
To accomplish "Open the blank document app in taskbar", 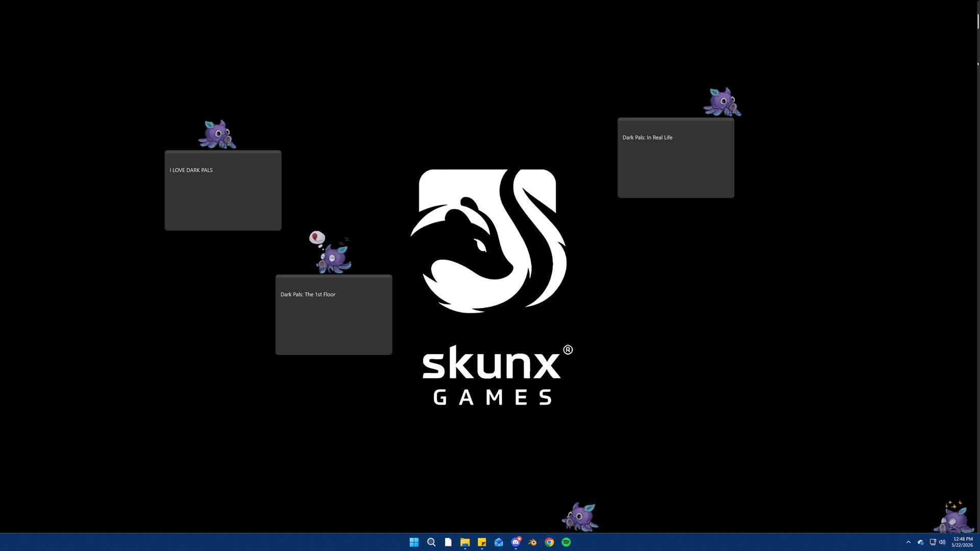I will [448, 542].
